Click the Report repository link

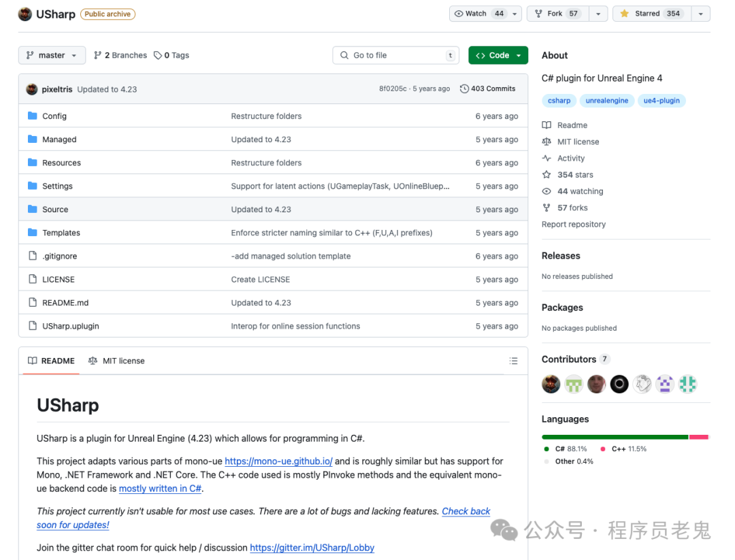click(574, 225)
